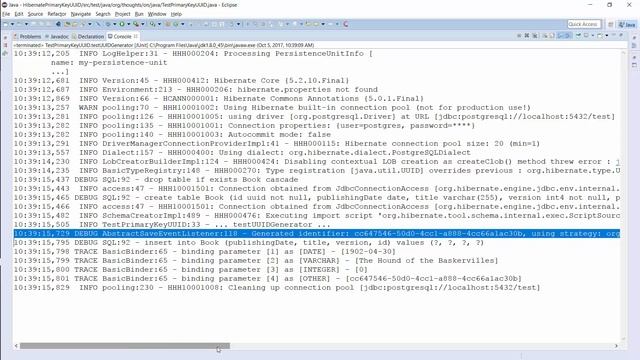640x360 pixels.
Task: Click the 'name: my-persistence-unit' line
Action: coord(109,62)
